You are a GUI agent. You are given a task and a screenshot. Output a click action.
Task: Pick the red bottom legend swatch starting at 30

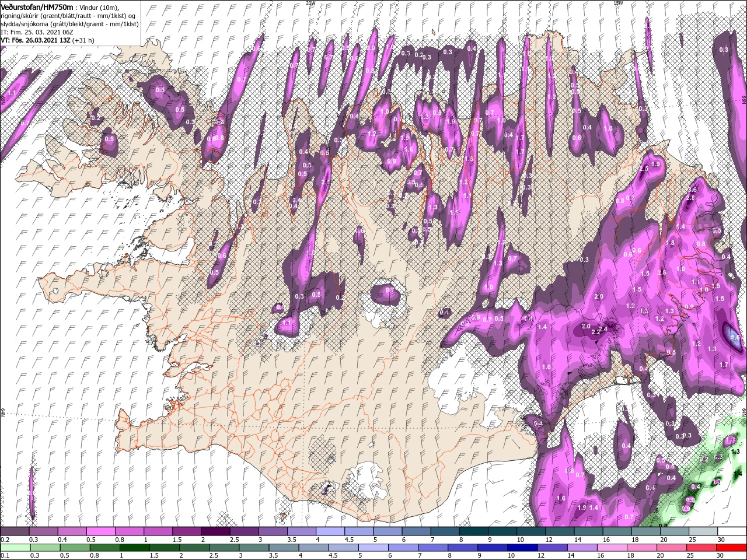tap(732, 547)
